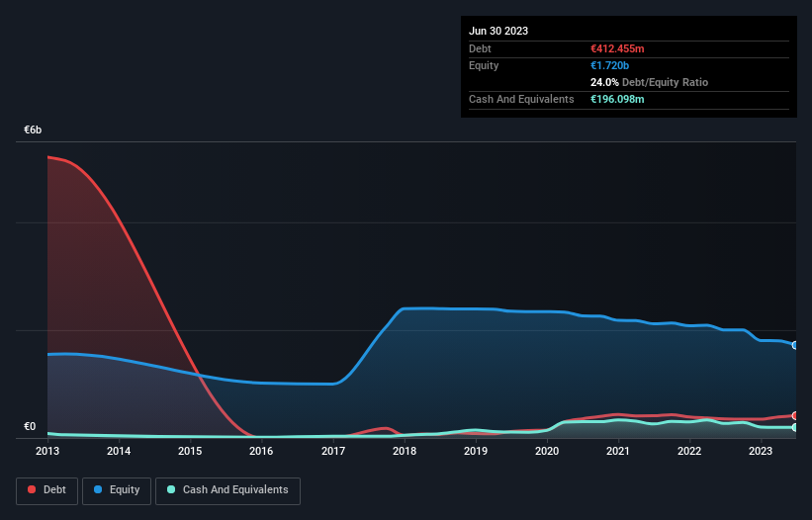Click the blue Equity endpoint marker
The image size is (812, 520).
pos(795,345)
